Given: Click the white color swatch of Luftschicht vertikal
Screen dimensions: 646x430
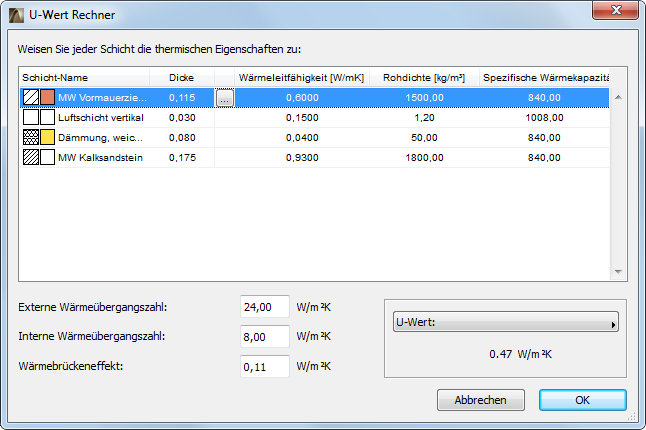Looking at the screenshot, I should [x=47, y=117].
